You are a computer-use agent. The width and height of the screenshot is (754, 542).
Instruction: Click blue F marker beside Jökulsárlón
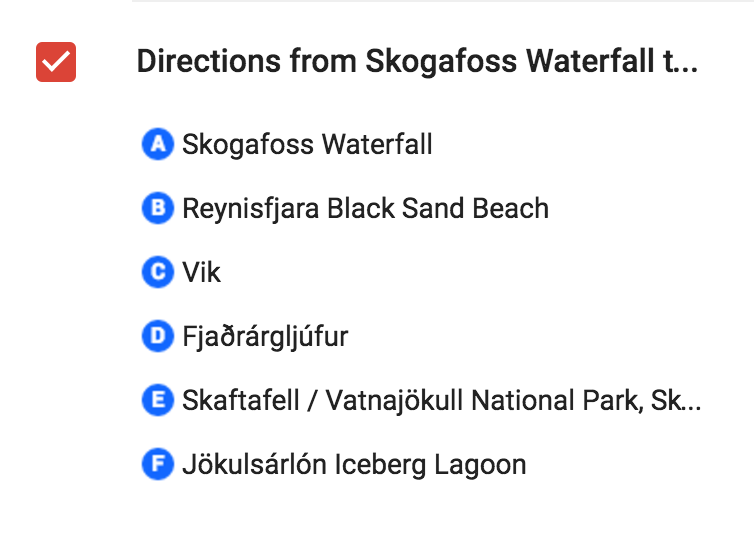(158, 464)
